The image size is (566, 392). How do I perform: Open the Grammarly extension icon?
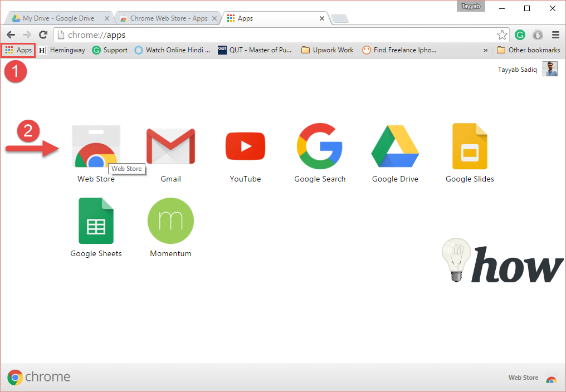pos(520,35)
